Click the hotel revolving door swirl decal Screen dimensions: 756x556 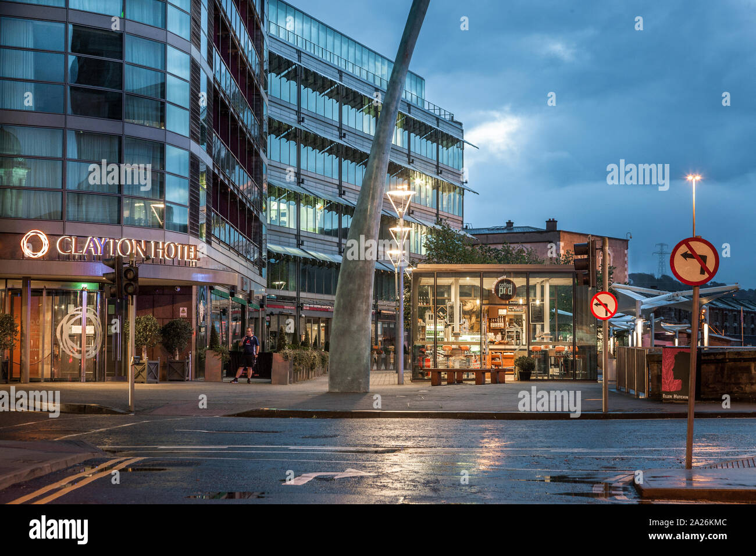[x=79, y=332]
